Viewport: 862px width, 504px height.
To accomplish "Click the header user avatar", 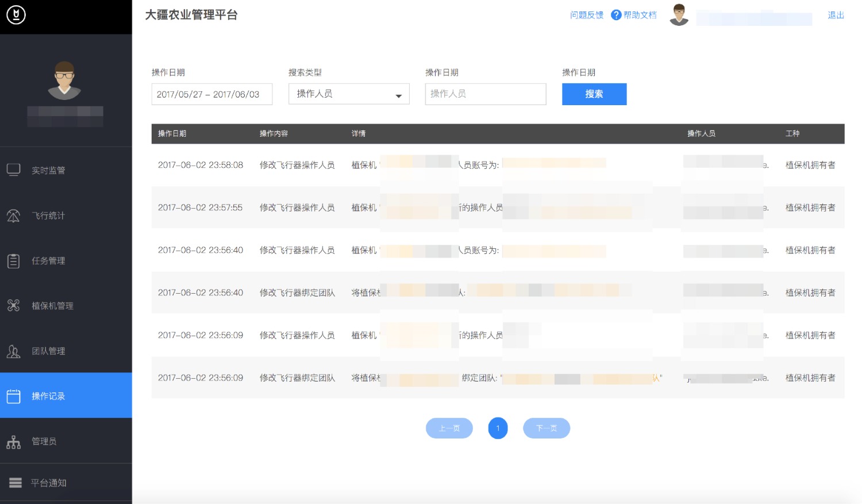I will [679, 15].
